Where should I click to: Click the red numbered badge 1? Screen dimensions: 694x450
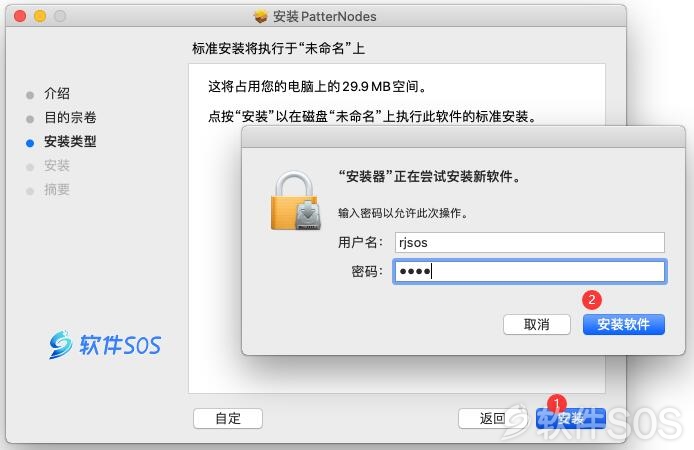point(556,403)
